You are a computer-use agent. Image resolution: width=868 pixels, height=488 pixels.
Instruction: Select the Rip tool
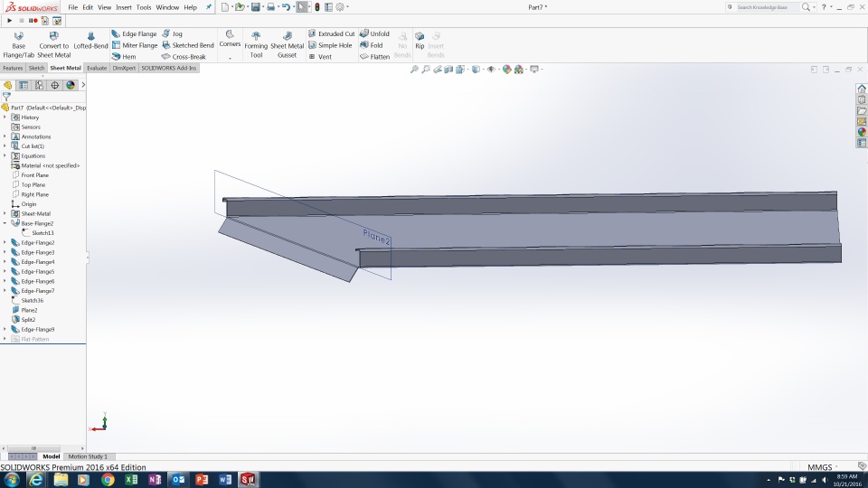[x=420, y=41]
